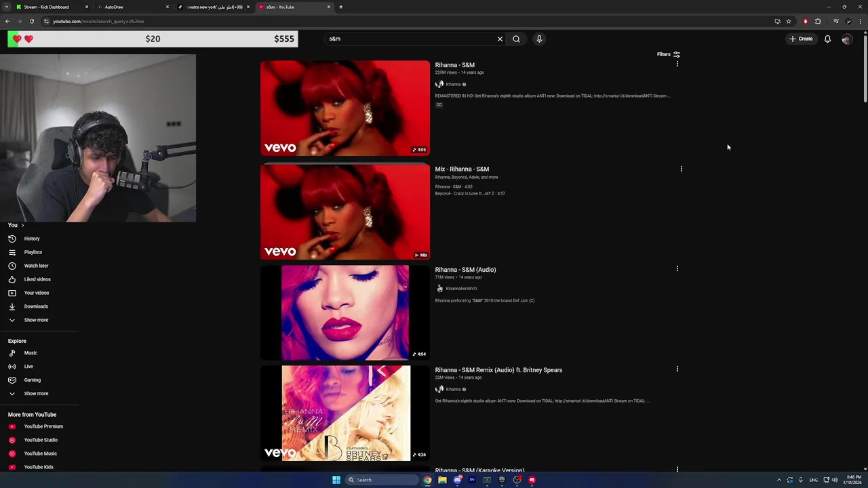Open options for Rihanna - S&M (Audio)
The image size is (868, 488).
coord(677,268)
